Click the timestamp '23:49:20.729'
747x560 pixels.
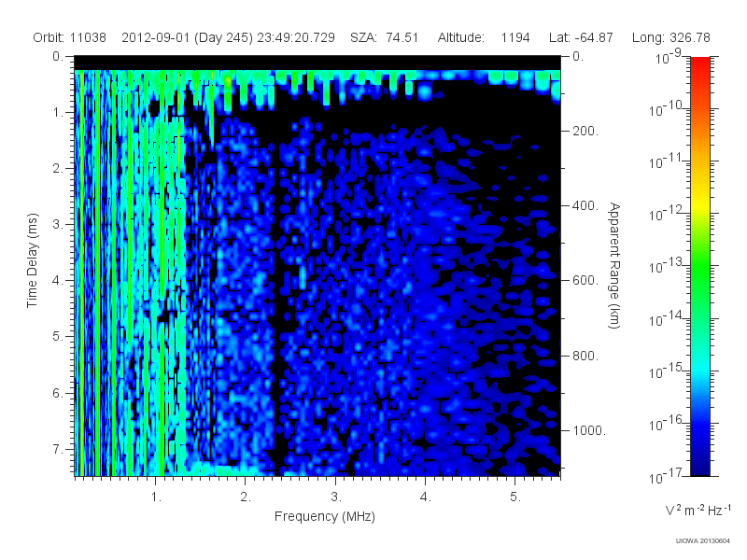coord(296,37)
